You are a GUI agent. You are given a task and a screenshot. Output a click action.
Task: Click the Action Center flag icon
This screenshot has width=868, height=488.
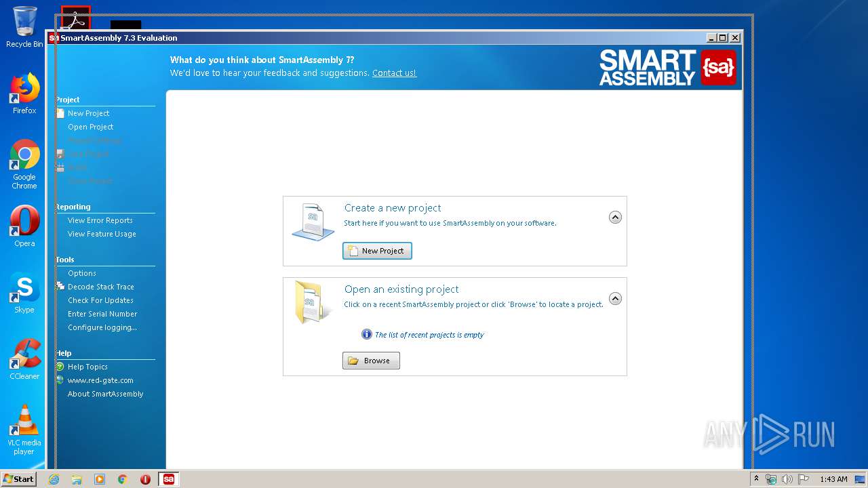click(x=804, y=479)
